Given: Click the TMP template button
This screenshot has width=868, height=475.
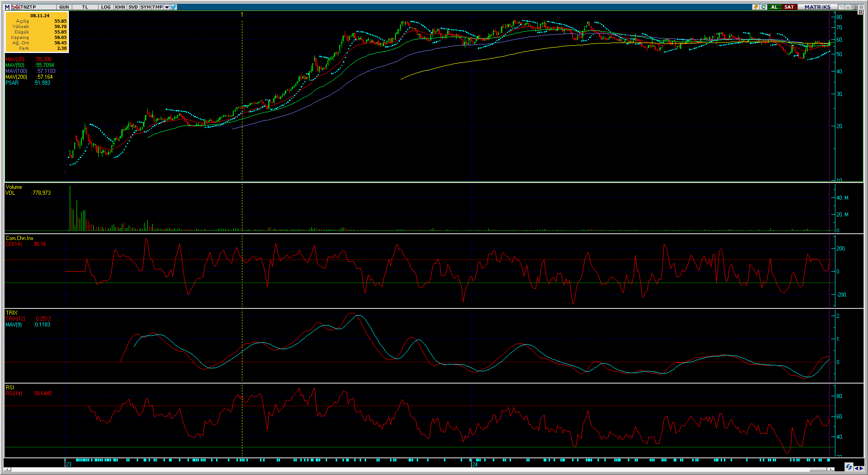Looking at the screenshot, I should coord(157,7).
